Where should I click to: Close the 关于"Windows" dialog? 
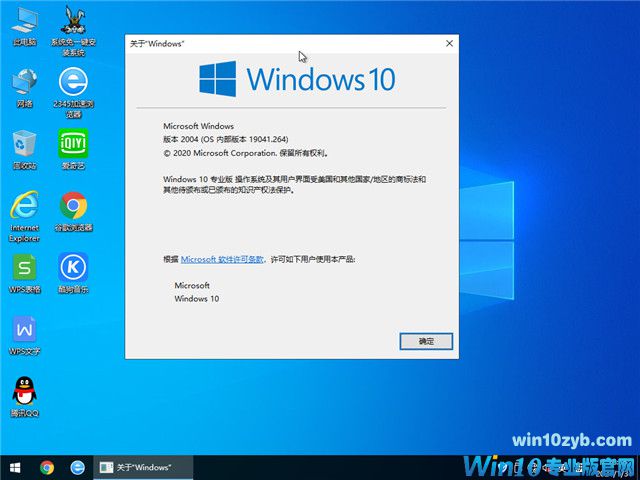coord(449,44)
